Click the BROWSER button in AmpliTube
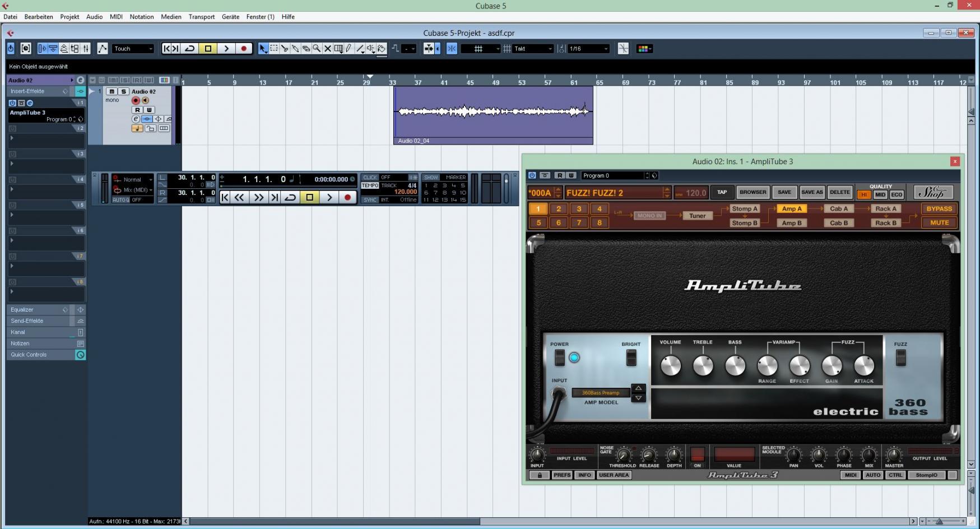980x529 pixels. (753, 192)
